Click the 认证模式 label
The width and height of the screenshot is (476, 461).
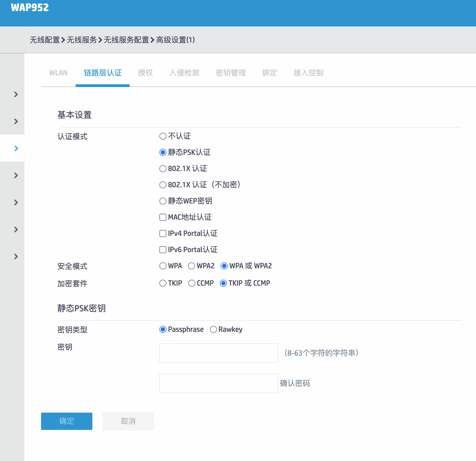point(72,136)
